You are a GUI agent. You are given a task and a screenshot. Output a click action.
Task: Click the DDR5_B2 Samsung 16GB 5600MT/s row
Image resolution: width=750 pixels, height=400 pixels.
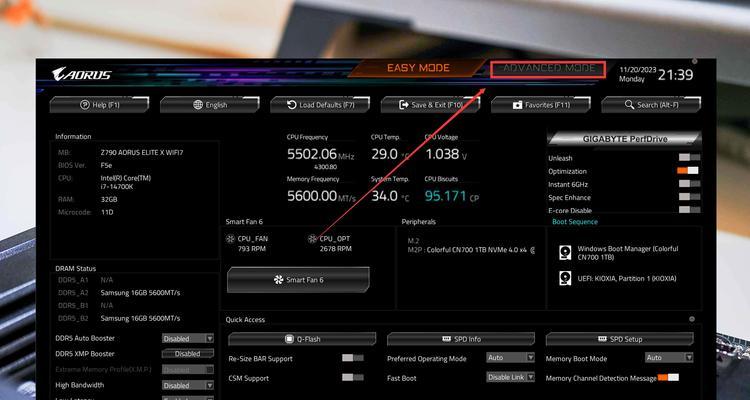119,318
